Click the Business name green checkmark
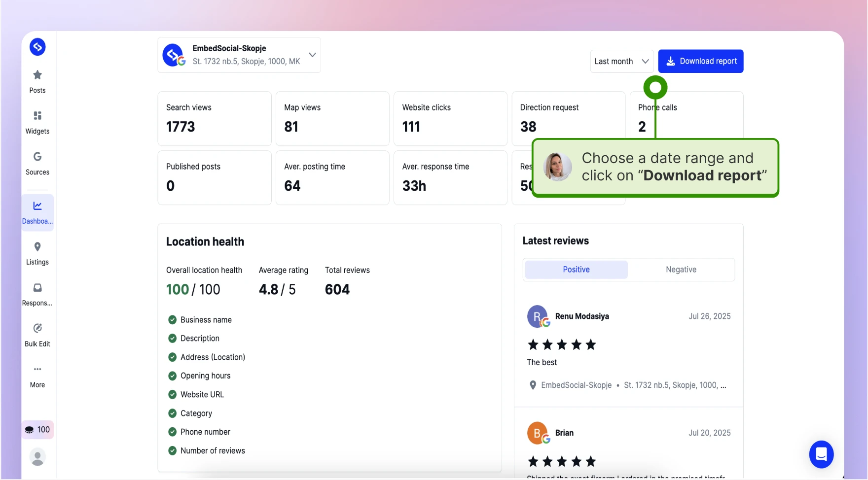Screen dimensions: 868x480 (172, 320)
